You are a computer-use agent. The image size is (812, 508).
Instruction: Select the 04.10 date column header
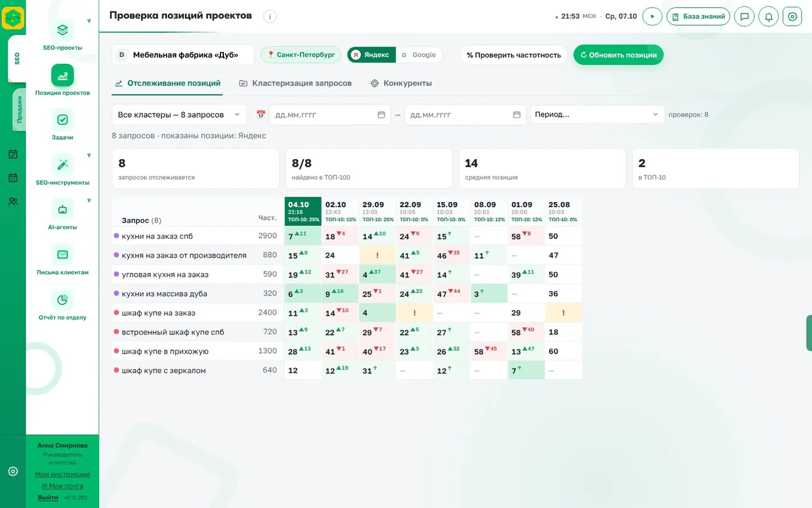(303, 211)
